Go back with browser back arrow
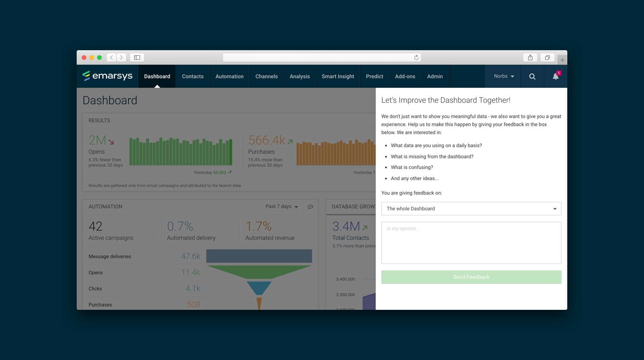644x360 pixels. point(112,57)
